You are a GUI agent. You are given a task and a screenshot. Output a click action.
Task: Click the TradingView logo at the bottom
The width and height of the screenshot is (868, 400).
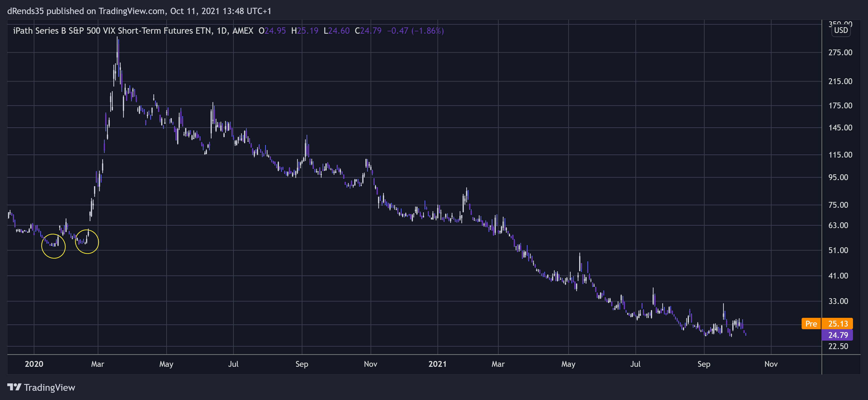click(41, 387)
